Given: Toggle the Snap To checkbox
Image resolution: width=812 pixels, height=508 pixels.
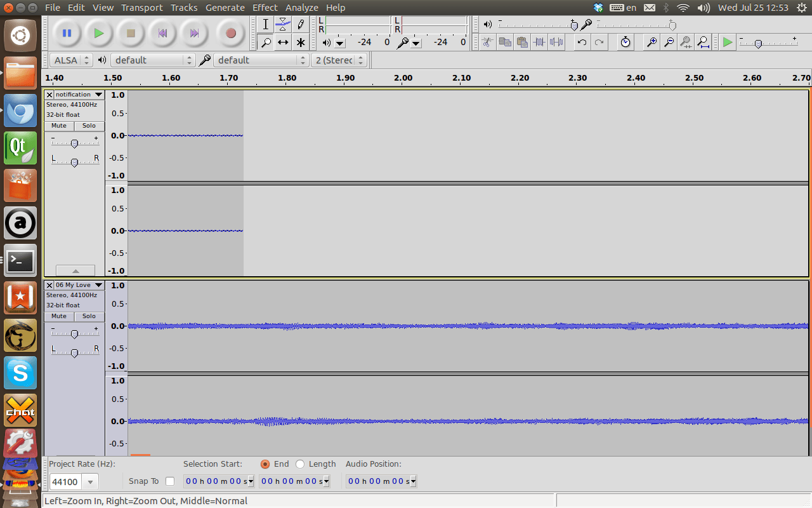Looking at the screenshot, I should 169,481.
